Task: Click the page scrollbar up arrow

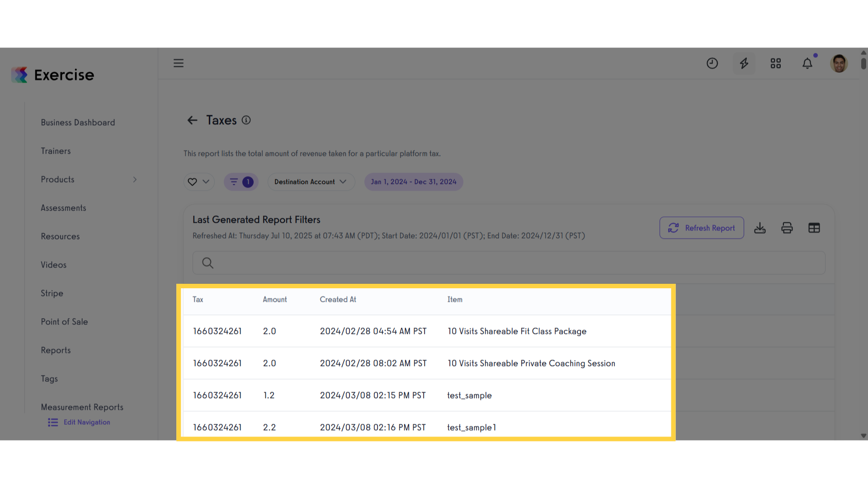Action: pos(863,52)
